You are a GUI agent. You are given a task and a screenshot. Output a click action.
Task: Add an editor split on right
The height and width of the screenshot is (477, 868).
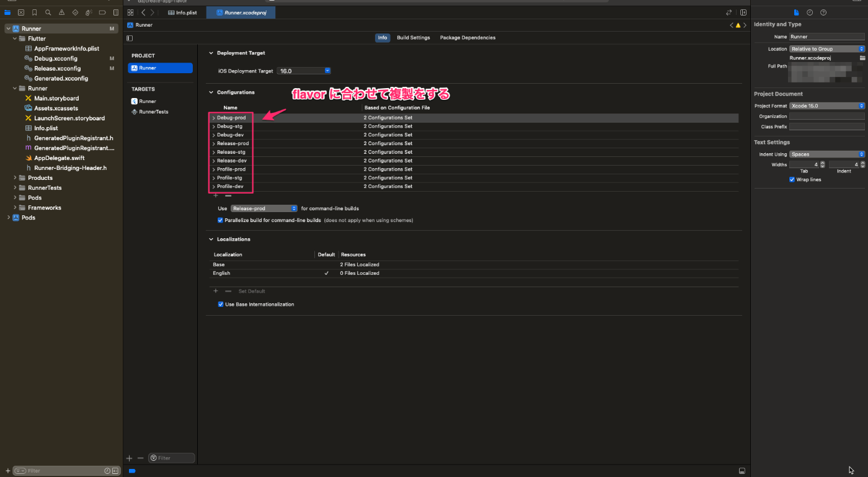pyautogui.click(x=743, y=12)
